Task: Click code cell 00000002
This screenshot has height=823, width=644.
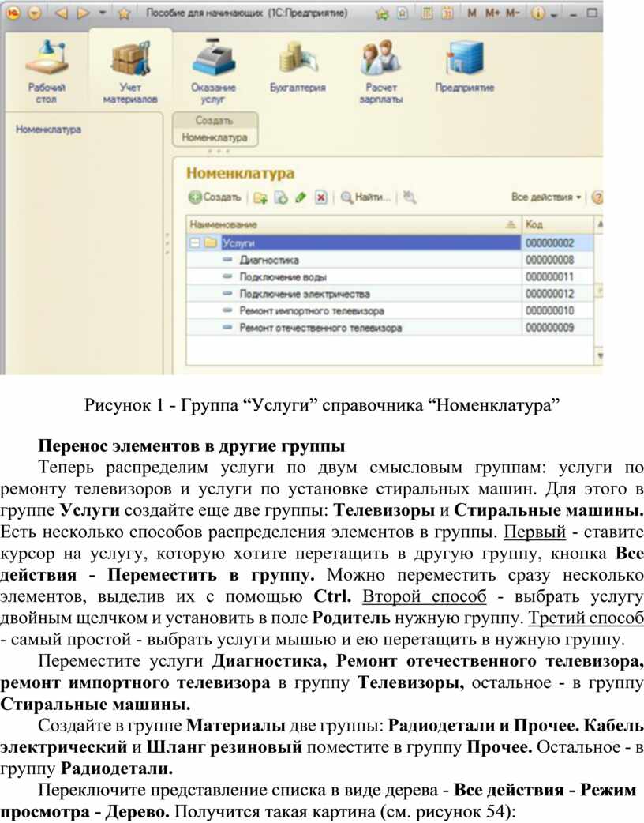Action: 557,242
